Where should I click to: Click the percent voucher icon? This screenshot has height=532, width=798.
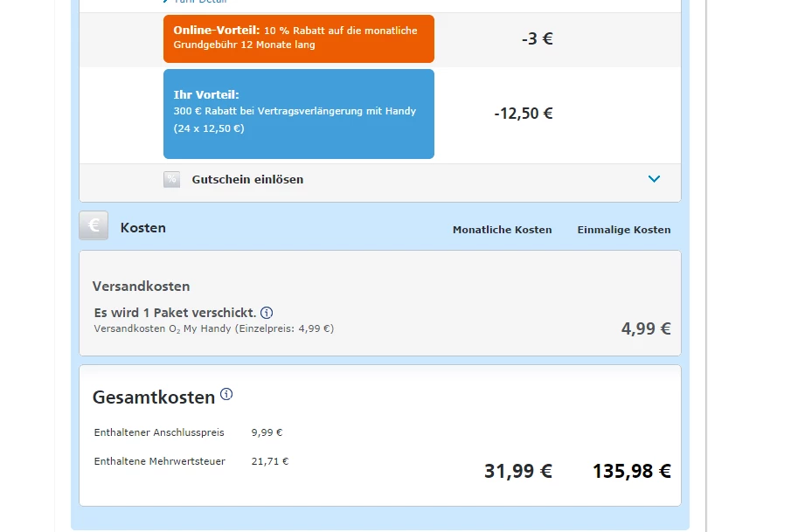pyautogui.click(x=171, y=179)
